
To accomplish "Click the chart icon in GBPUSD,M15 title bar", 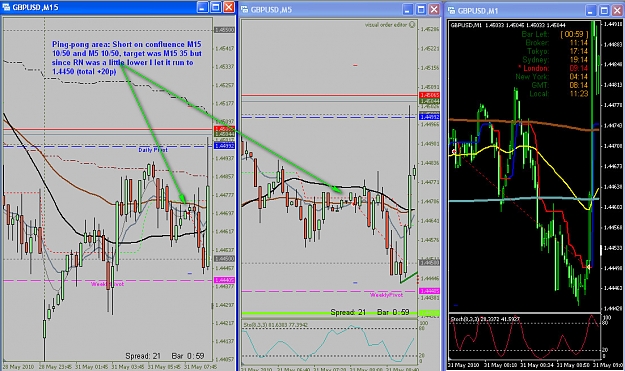I will pyautogui.click(x=6, y=7).
